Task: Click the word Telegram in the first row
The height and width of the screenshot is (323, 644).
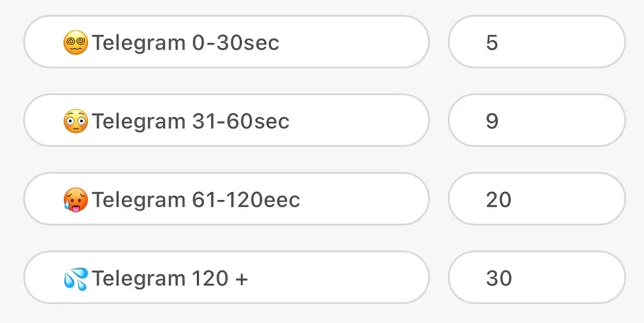Action: tap(139, 43)
